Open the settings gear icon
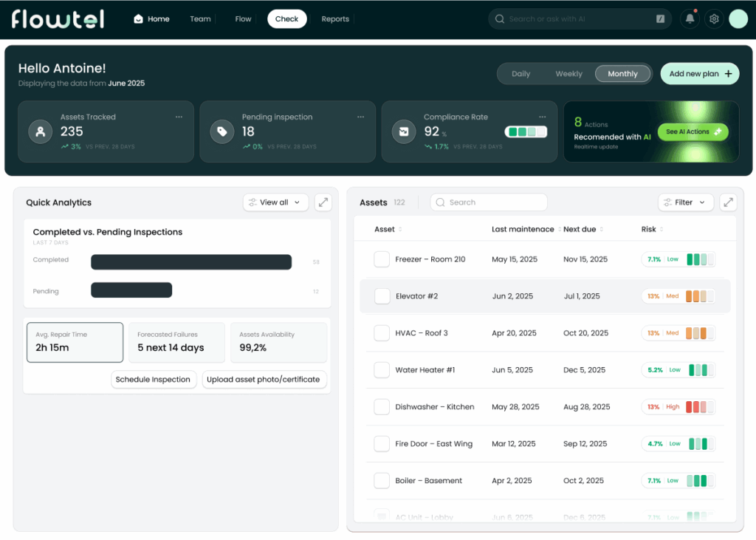This screenshot has height=540, width=756. click(x=714, y=19)
